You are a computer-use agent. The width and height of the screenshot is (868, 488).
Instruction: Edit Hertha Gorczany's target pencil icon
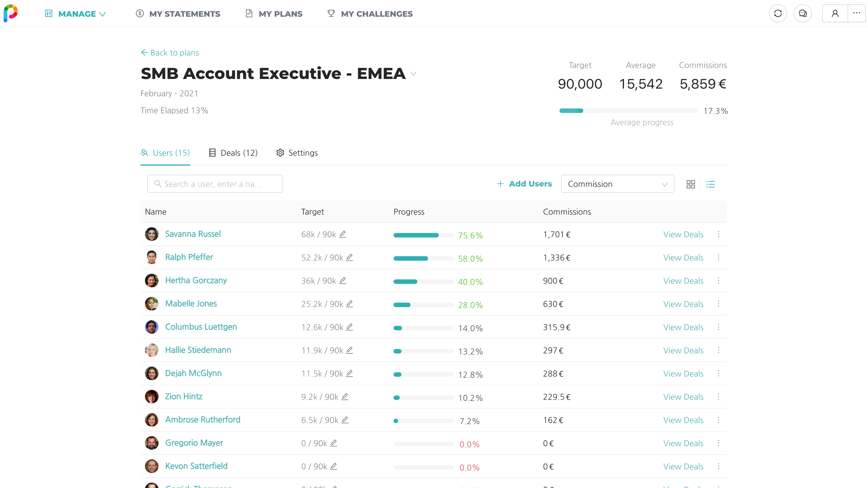click(342, 281)
